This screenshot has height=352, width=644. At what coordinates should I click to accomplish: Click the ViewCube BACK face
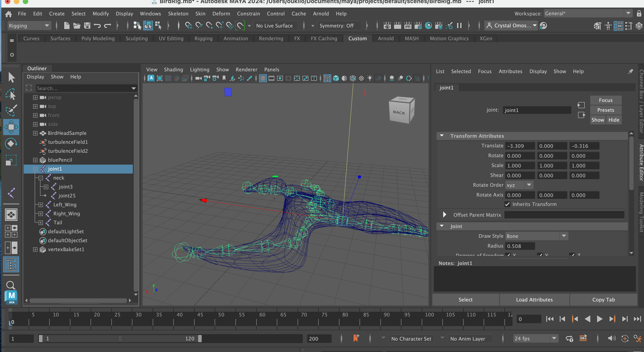[399, 112]
